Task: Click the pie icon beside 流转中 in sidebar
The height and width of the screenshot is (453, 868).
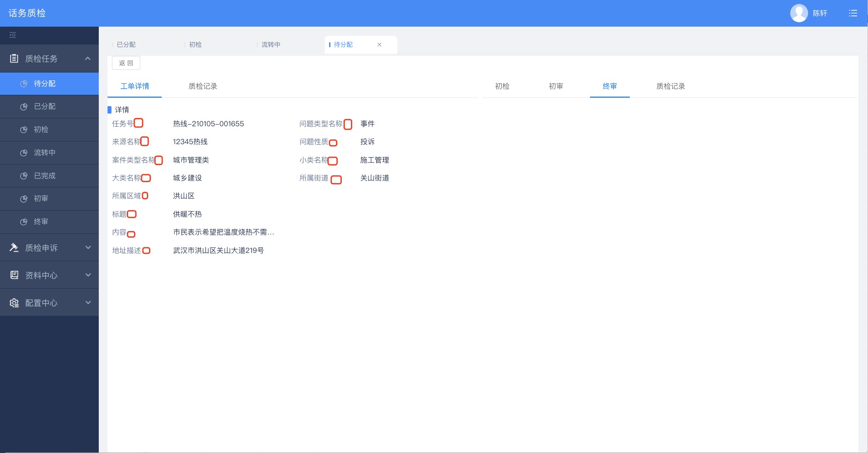Action: [x=24, y=153]
